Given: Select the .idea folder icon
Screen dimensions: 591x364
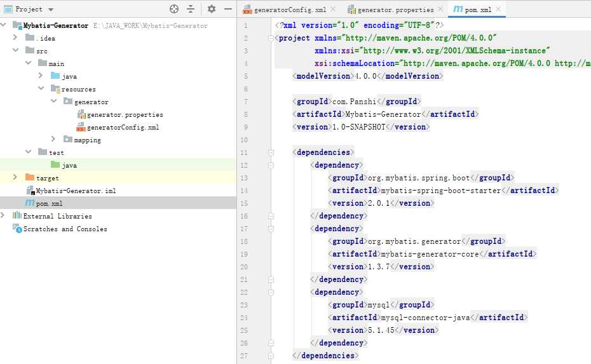Looking at the screenshot, I should 30,37.
